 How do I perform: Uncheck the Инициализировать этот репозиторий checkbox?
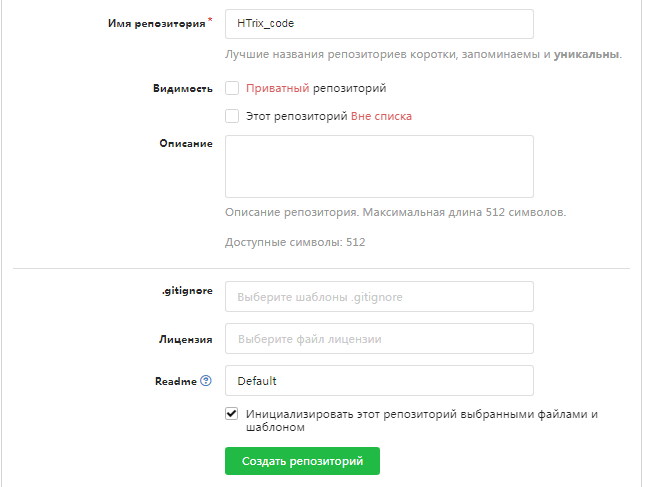[x=232, y=413]
